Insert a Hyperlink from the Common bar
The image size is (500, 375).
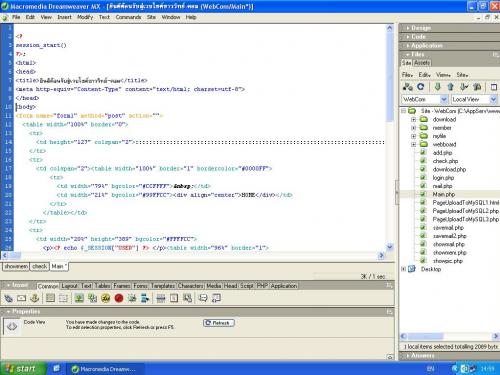click(x=8, y=298)
